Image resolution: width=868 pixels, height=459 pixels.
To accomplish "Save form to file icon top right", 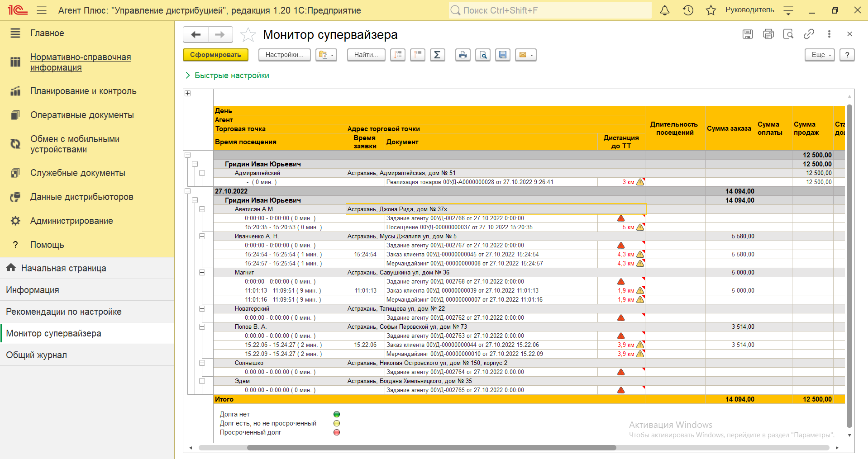I will tap(748, 34).
